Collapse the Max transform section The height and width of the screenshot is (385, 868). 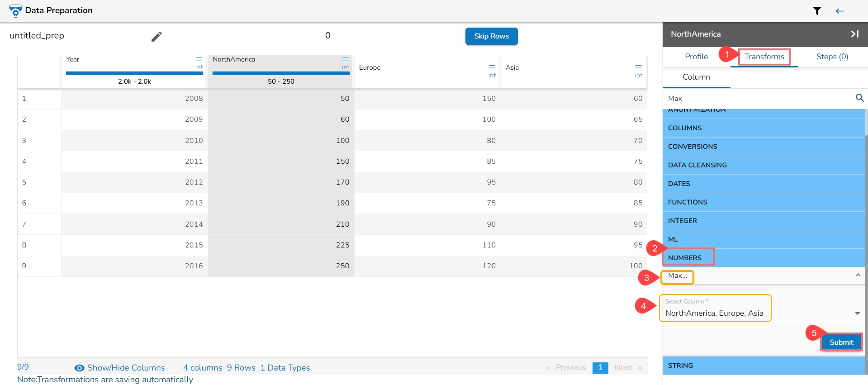[858, 275]
